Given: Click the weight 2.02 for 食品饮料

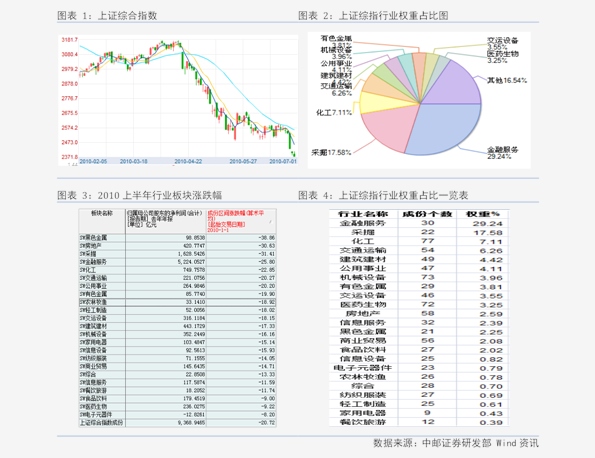Looking at the screenshot, I should [491, 350].
